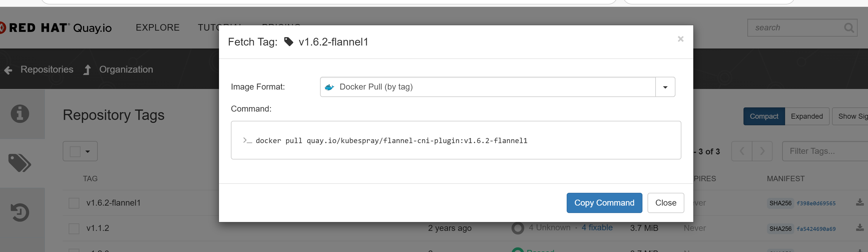The image size is (868, 252).
Task: Click the Filter Tags input field
Action: click(x=822, y=151)
